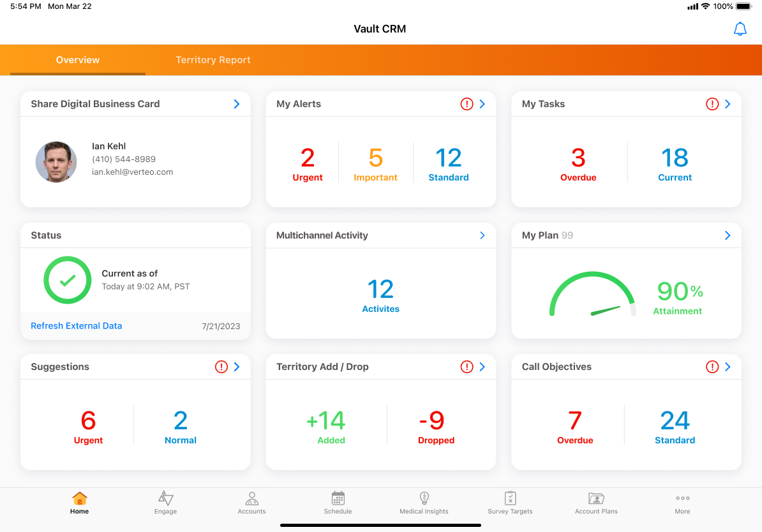The image size is (762, 532).
Task: Open Medical Insights lightbulb icon
Action: click(x=424, y=499)
